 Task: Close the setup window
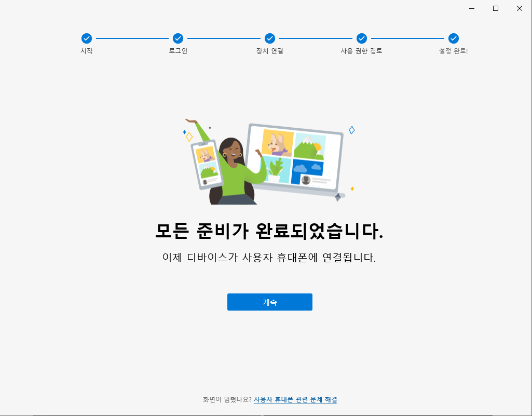(520, 8)
